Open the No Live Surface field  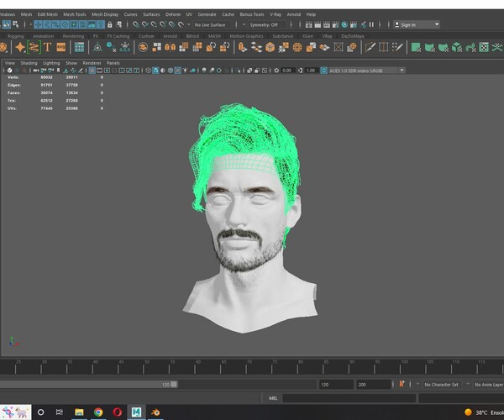click(x=213, y=24)
